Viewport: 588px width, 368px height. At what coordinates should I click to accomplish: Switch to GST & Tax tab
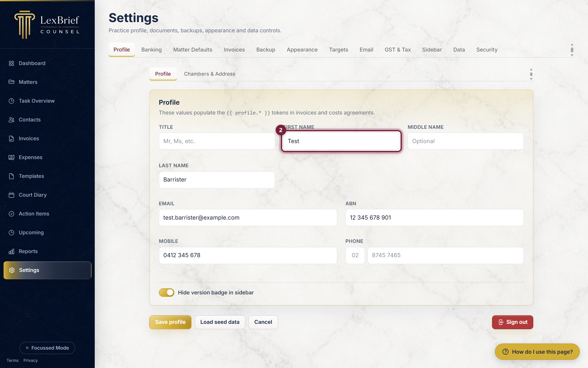click(x=398, y=50)
